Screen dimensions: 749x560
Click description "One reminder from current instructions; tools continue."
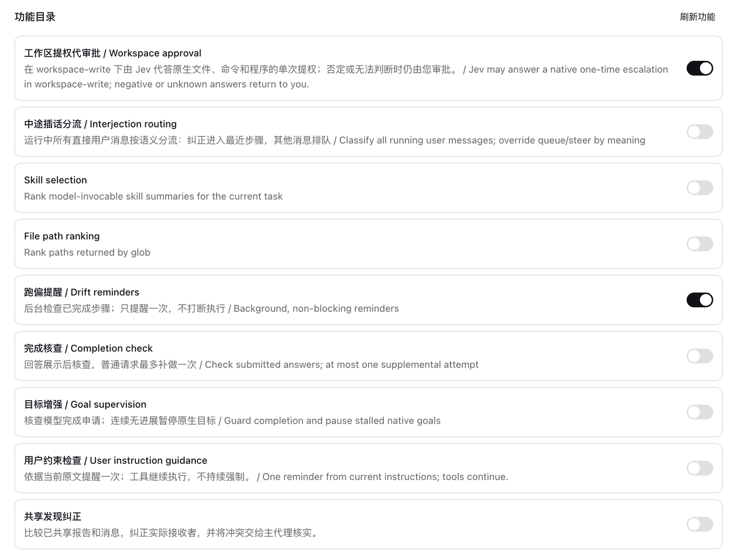pos(266,477)
